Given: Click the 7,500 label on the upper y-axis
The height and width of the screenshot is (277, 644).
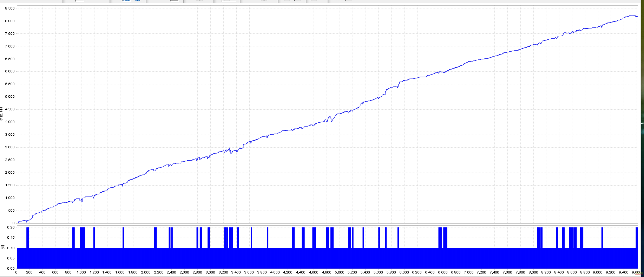Looking at the screenshot, I should click(10, 33).
